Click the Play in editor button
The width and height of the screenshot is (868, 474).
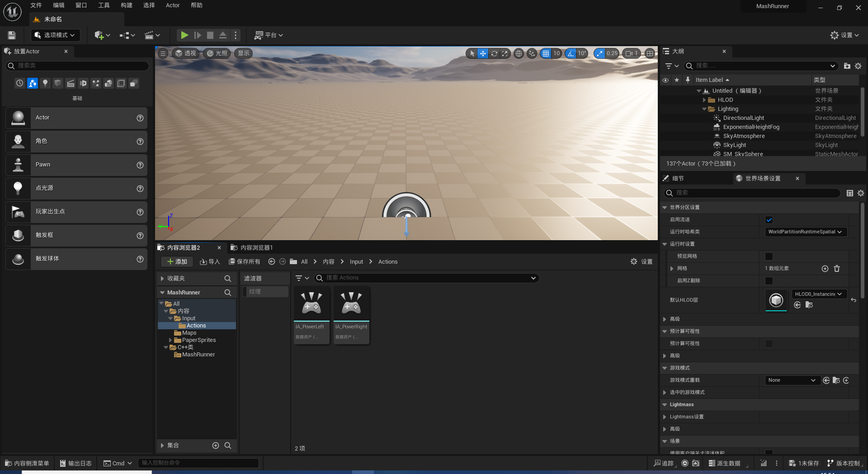point(184,35)
